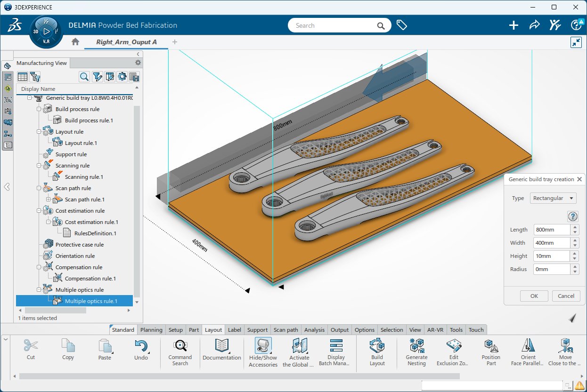Click the Length field showing 800mm
This screenshot has height=392, width=587.
coord(552,230)
